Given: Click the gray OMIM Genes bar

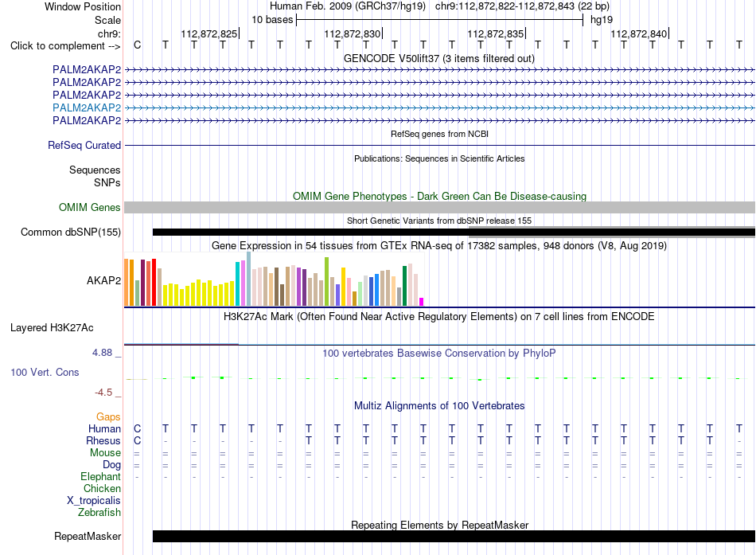Looking at the screenshot, I should [x=440, y=208].
